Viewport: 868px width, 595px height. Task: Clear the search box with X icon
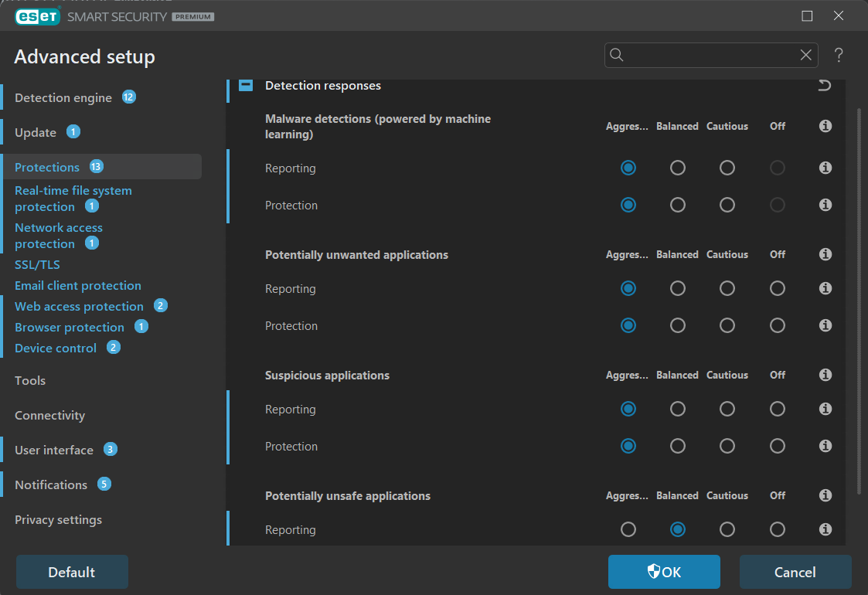tap(806, 55)
